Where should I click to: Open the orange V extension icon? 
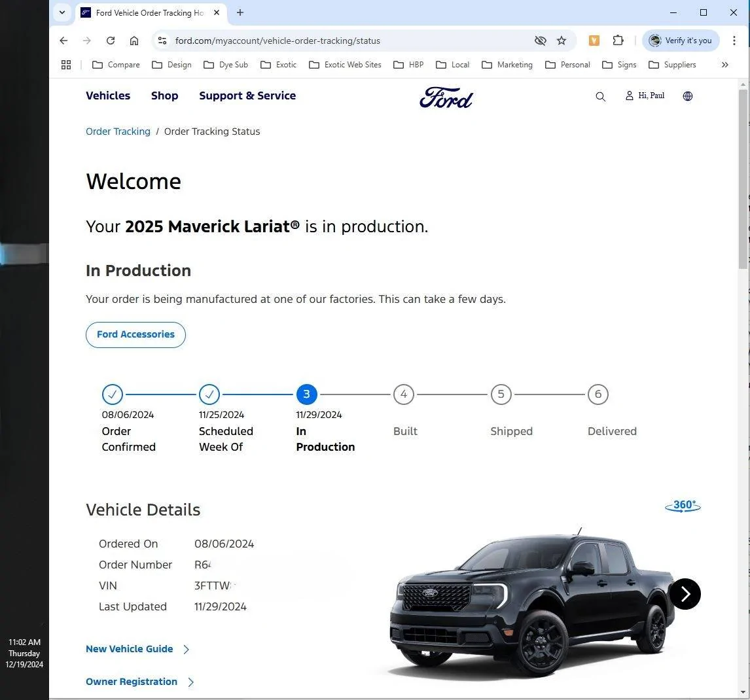pyautogui.click(x=594, y=41)
